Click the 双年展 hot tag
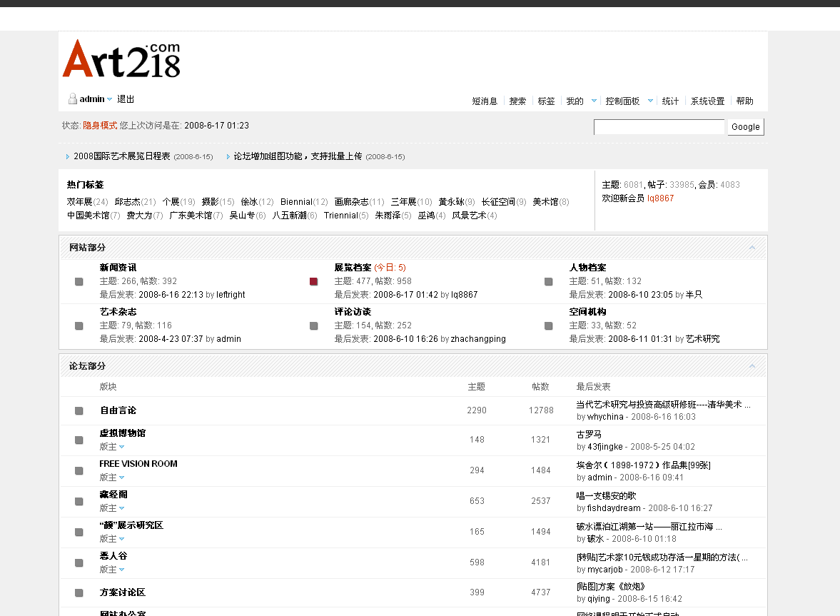 point(79,202)
